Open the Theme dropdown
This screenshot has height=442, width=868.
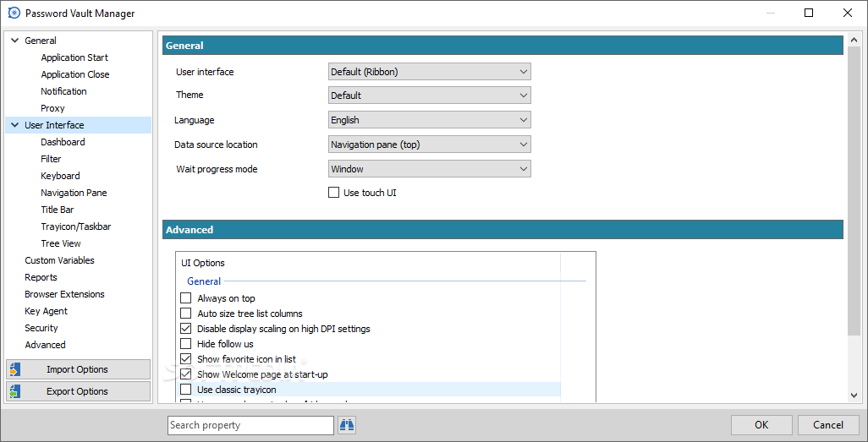tap(430, 95)
